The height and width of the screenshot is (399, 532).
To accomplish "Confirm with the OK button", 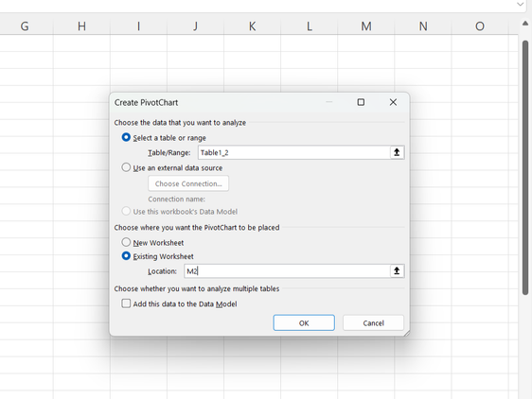I will (304, 322).
